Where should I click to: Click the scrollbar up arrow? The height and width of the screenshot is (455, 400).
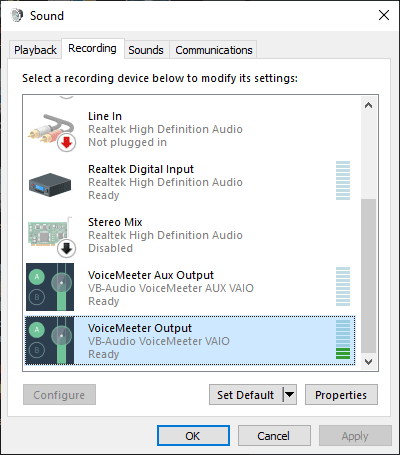(368, 106)
